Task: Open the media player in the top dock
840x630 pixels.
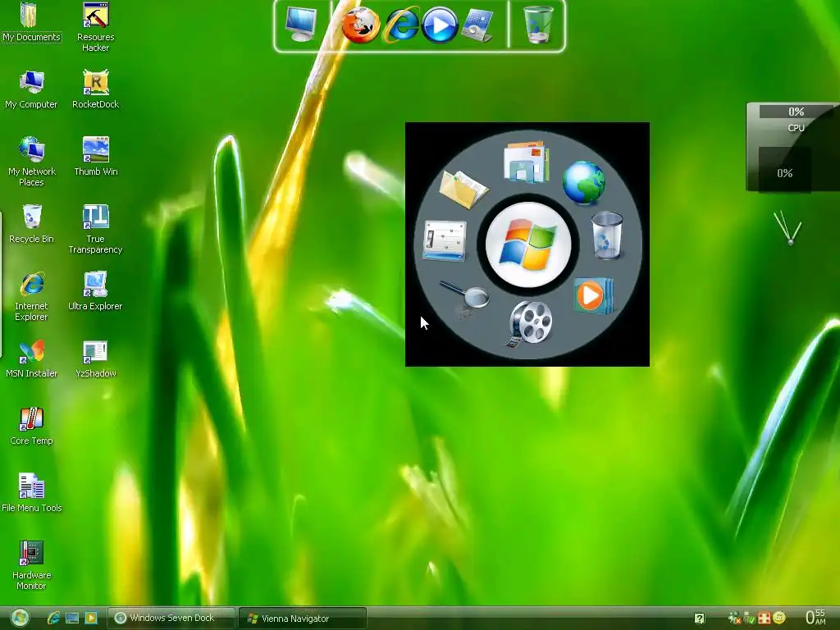Action: tap(440, 25)
